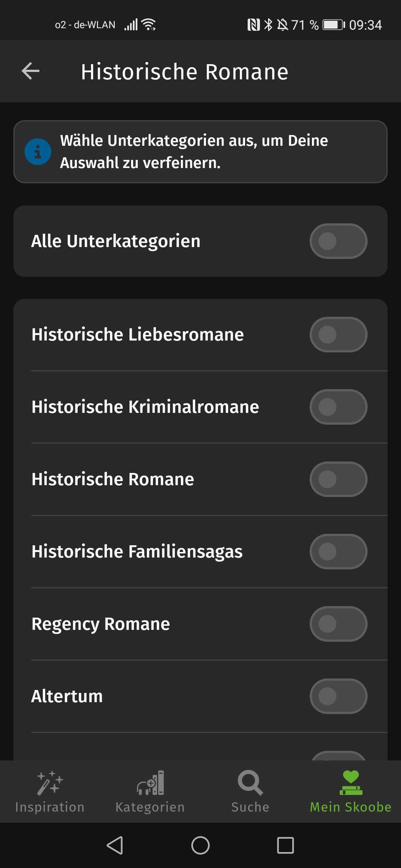Switch to the Kategorien tab label
Viewport: 401px width, 868px height.
tap(150, 807)
